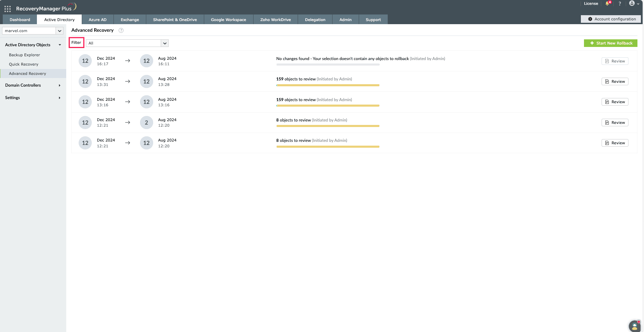
Task: Click 159 objects to review in the 13:31 row
Action: 296,79
